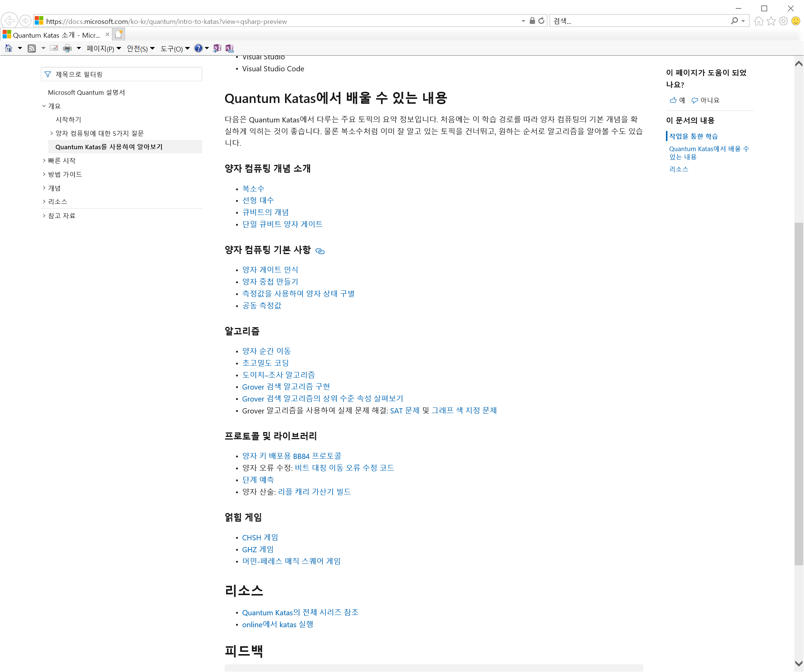Click the Send to OneNote icon
The image size is (804, 672).
tap(217, 48)
